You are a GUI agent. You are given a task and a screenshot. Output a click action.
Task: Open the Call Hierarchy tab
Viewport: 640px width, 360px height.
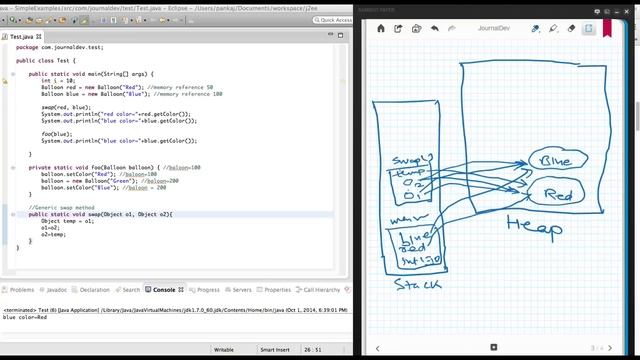point(318,290)
